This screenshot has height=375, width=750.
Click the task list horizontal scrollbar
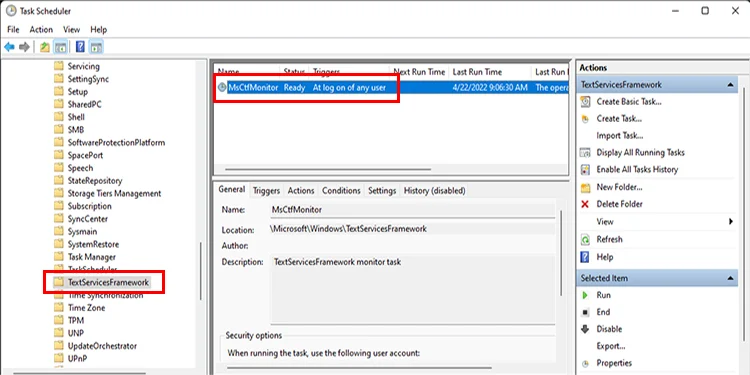328,169
